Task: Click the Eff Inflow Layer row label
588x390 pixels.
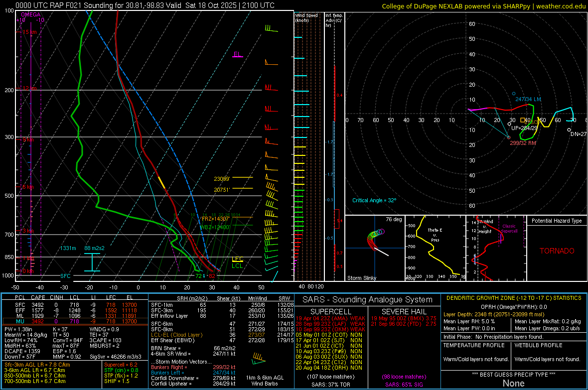Action: [169, 316]
